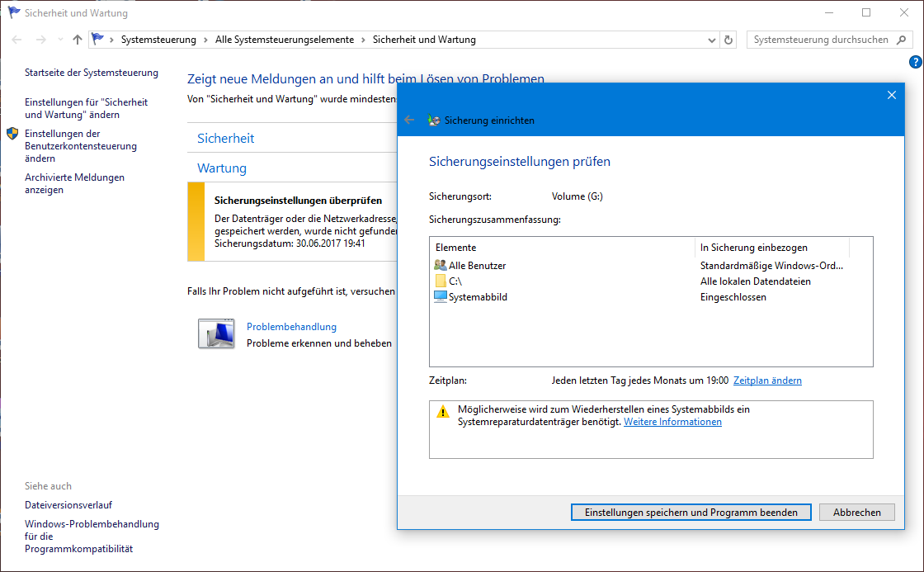
Task: Open Startseite der Systemsteuerung
Action: [92, 73]
